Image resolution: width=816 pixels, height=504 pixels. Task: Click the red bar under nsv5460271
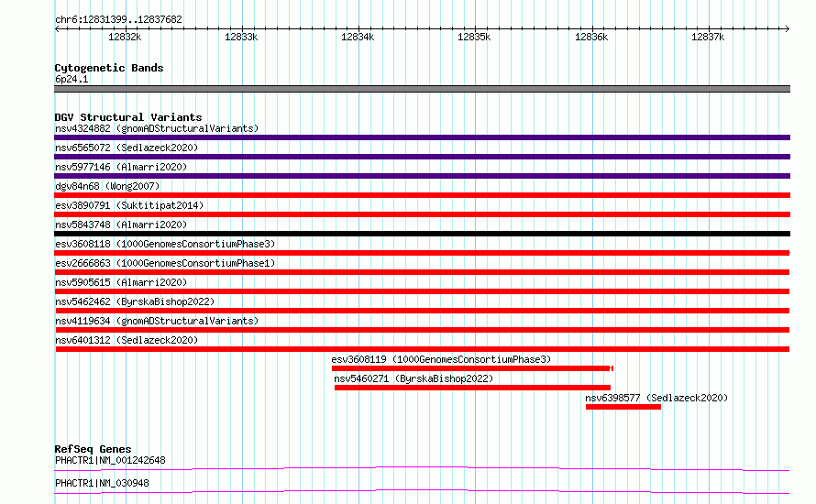pyautogui.click(x=472, y=388)
